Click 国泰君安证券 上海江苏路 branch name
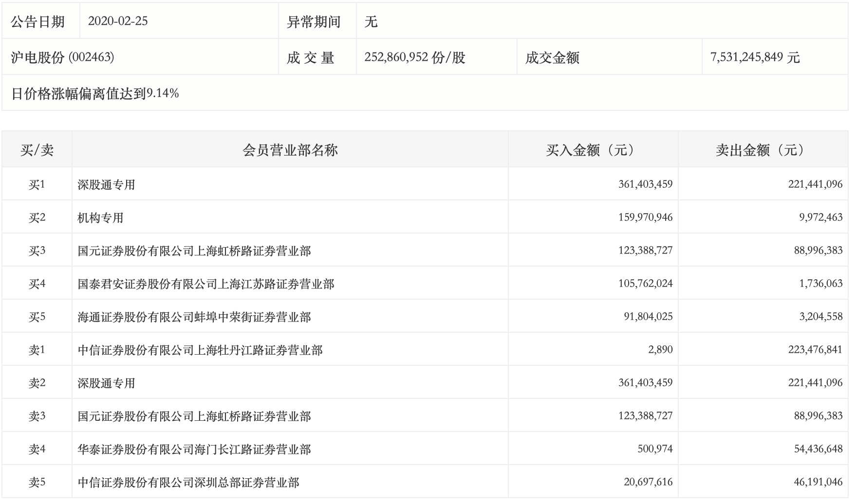Screen dimensions: 857x504 click(206, 284)
